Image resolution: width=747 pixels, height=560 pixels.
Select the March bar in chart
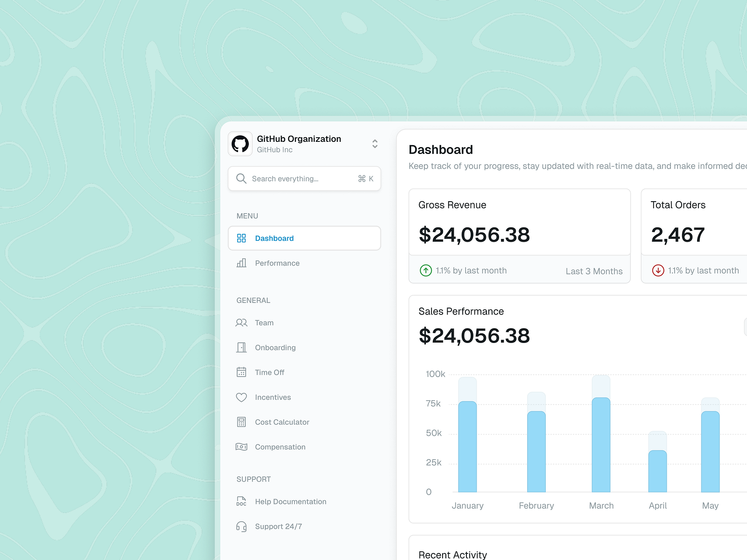click(x=601, y=445)
